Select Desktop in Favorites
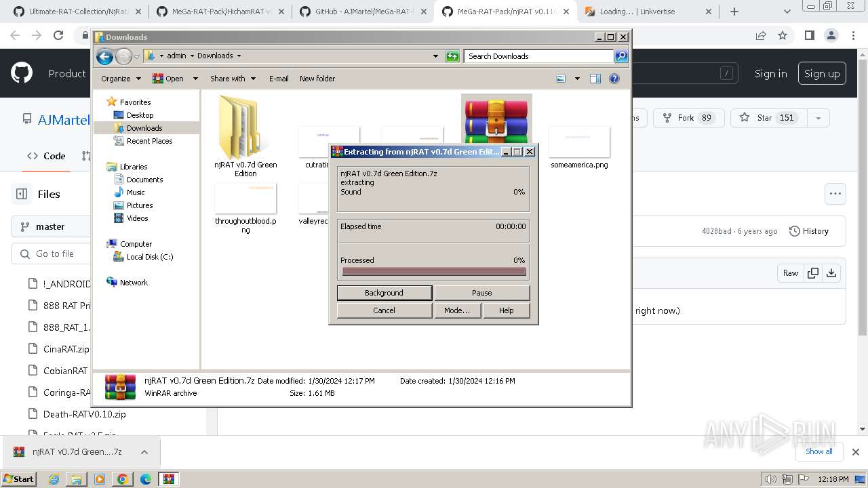The width and height of the screenshot is (868, 488). 140,115
